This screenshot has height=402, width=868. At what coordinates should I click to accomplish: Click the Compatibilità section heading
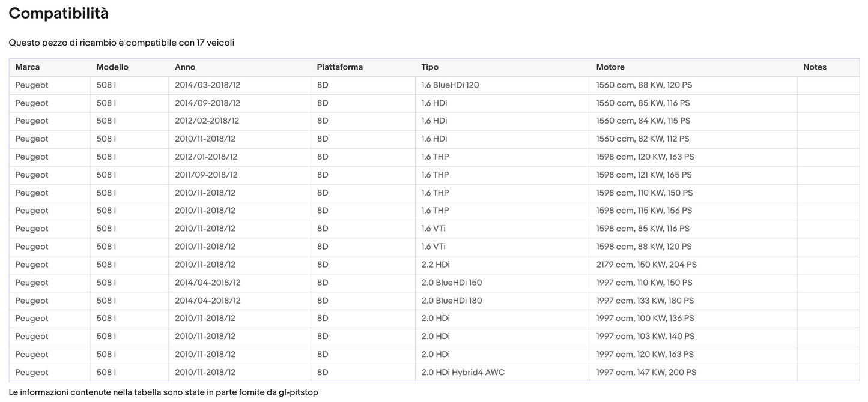click(59, 14)
